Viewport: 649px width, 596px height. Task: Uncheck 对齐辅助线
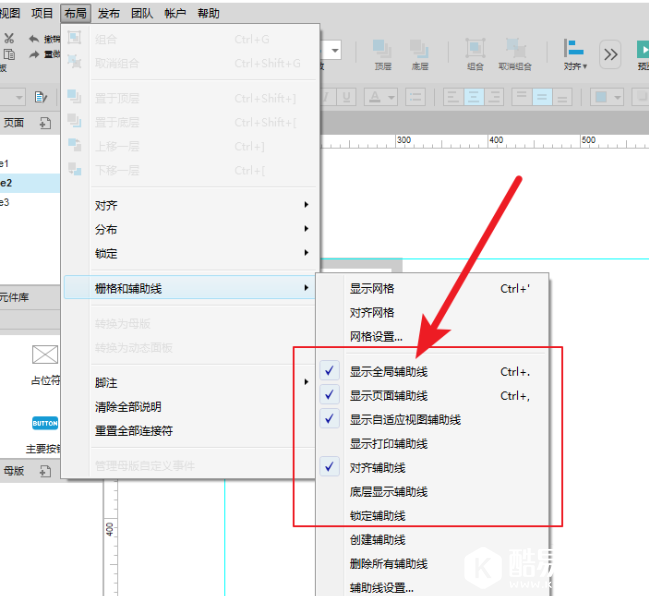(x=433, y=468)
